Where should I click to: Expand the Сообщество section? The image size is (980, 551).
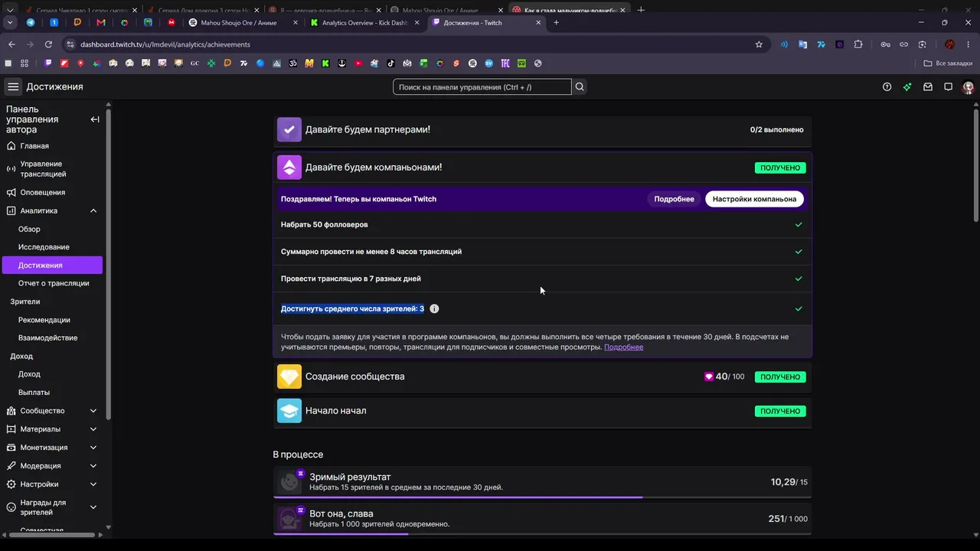[93, 411]
